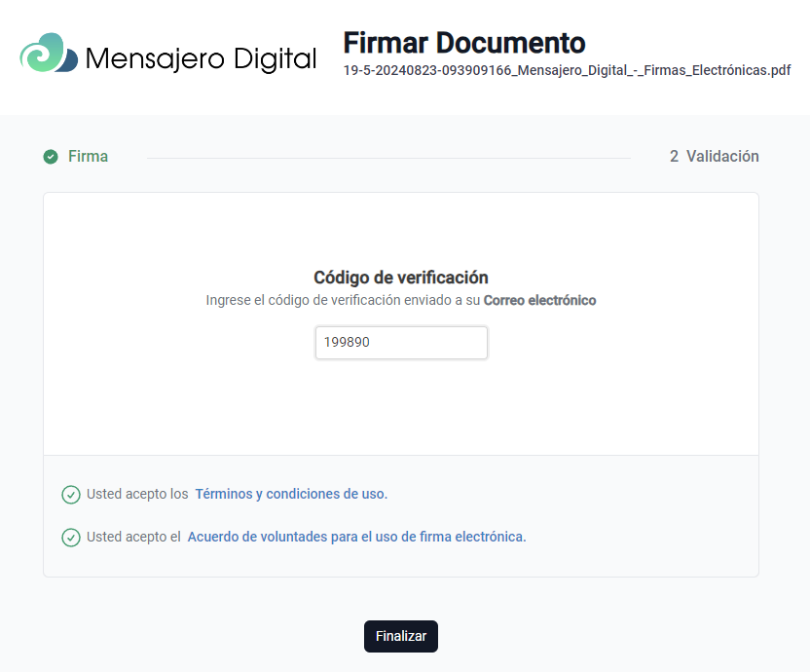Click the progress line between the steps
Image resolution: width=810 pixels, height=672 pixels.
(x=389, y=158)
